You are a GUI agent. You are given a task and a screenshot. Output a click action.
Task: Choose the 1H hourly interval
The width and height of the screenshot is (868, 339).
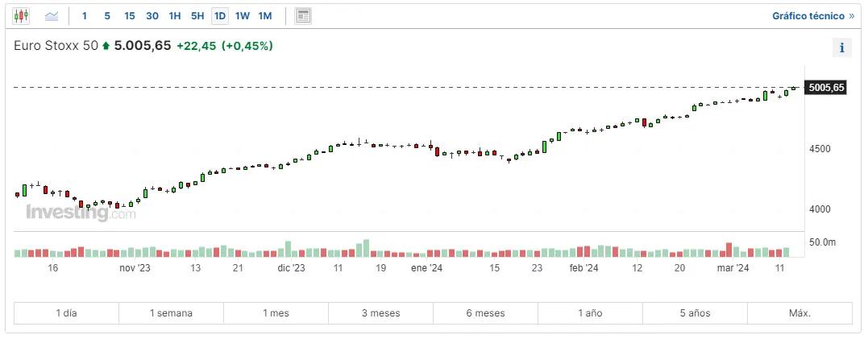[174, 15]
